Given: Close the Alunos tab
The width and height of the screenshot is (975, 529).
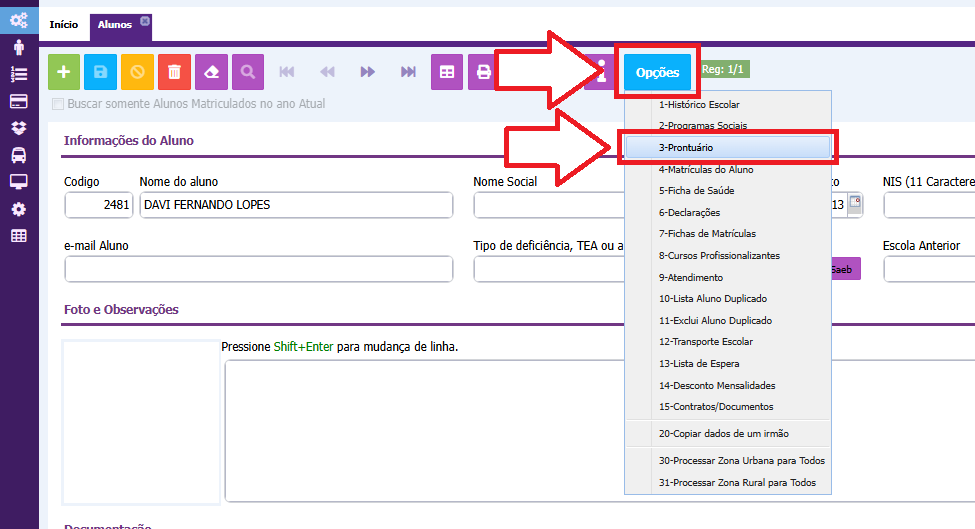Looking at the screenshot, I should click(145, 20).
